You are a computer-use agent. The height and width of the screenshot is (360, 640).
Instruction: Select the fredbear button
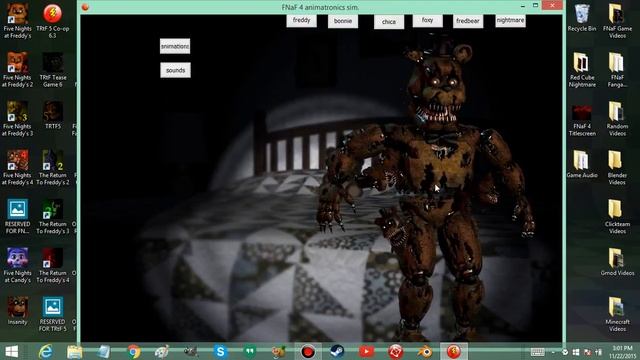[468, 21]
